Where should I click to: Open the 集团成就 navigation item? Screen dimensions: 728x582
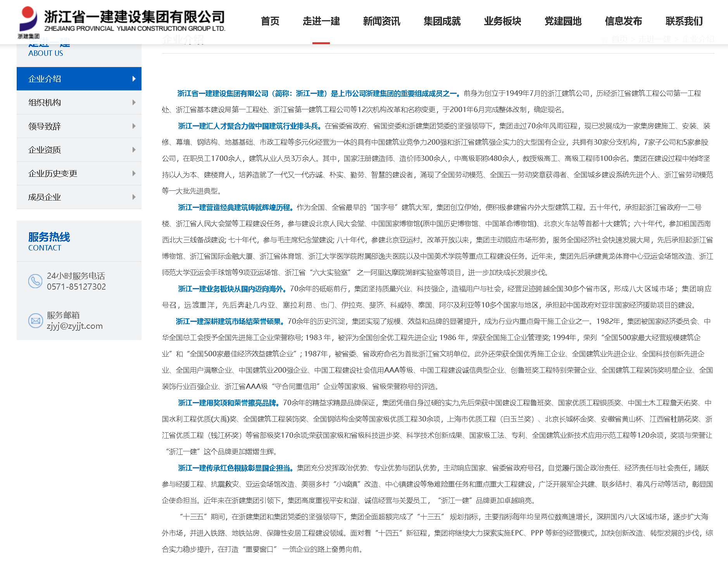click(442, 21)
